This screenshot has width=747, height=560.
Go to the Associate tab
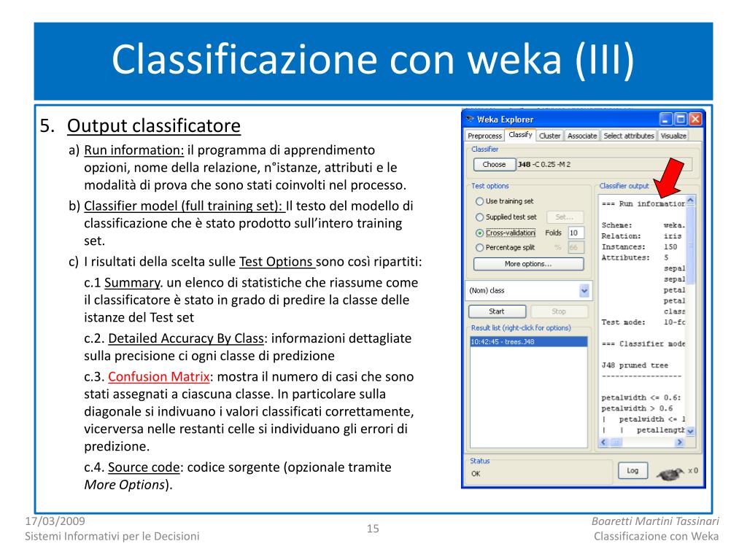(582, 136)
